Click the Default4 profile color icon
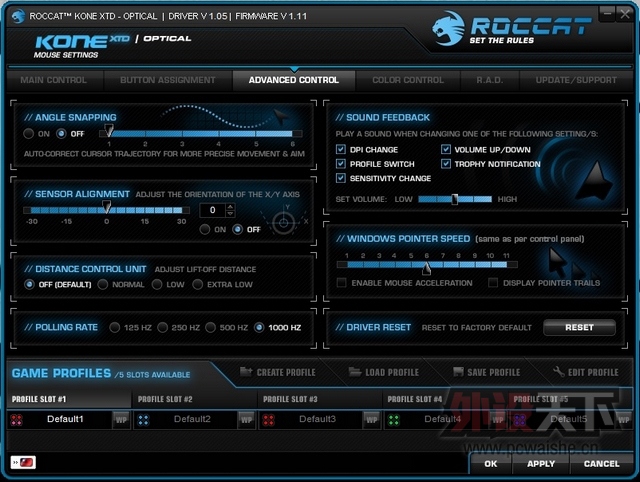The width and height of the screenshot is (640, 482). point(393,420)
